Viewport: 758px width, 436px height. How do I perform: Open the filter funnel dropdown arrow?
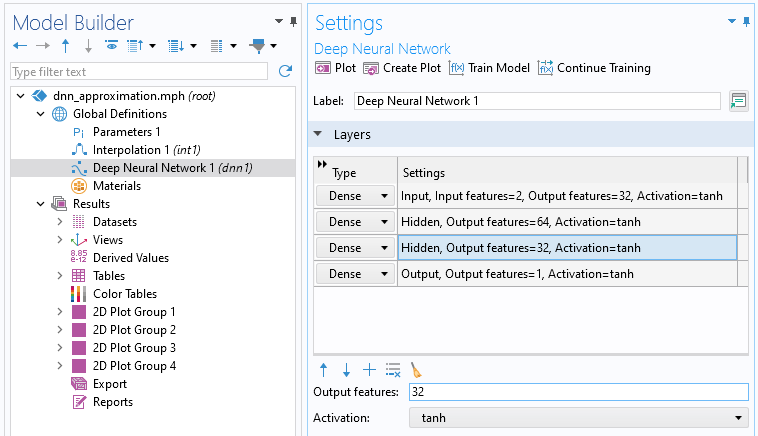coord(274,46)
